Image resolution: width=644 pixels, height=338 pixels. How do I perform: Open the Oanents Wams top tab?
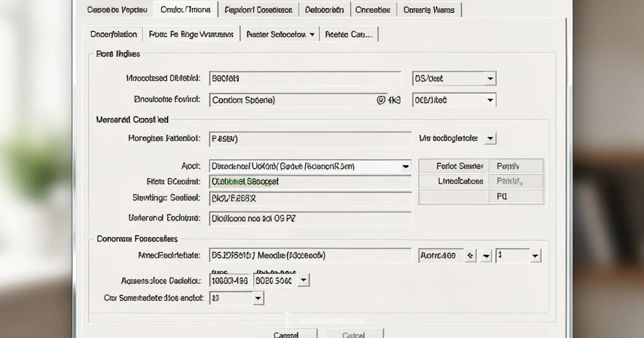[429, 10]
